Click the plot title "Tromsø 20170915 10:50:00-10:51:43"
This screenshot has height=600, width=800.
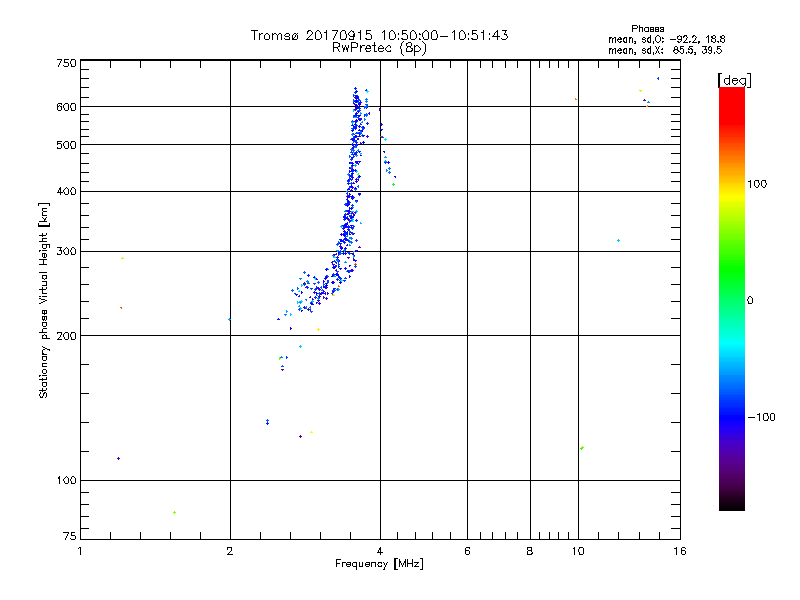(379, 35)
